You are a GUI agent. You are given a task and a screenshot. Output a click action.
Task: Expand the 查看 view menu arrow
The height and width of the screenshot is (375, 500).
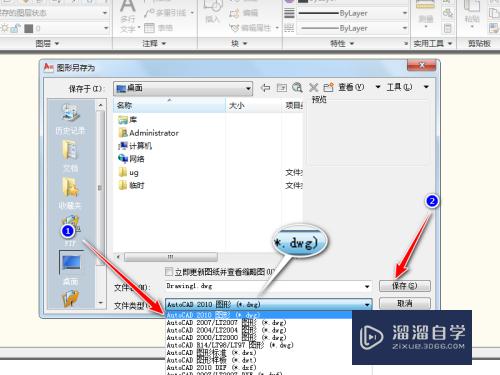tap(378, 87)
